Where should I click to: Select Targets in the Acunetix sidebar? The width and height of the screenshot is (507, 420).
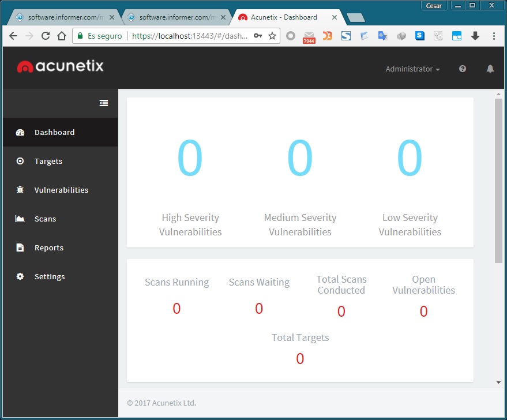click(48, 161)
